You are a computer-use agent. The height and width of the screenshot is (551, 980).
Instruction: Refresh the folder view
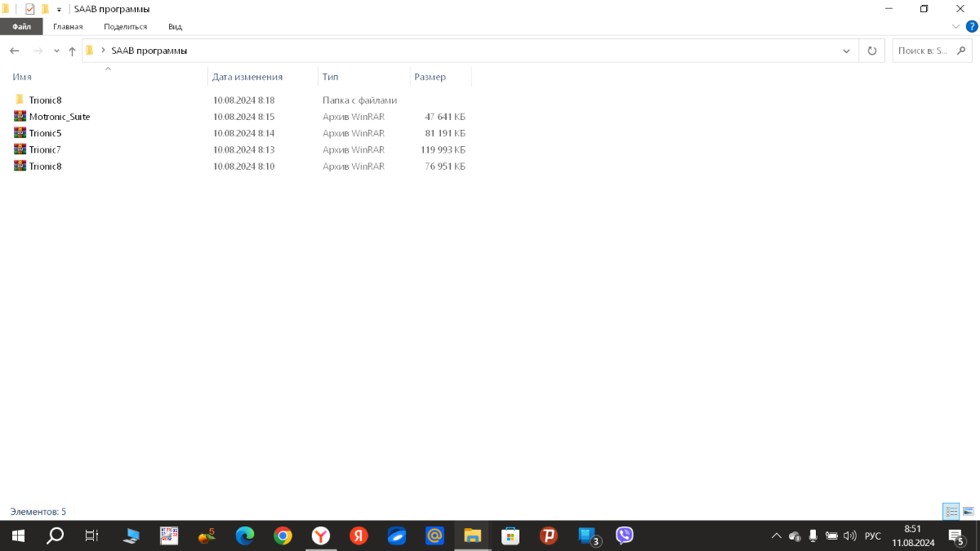pos(871,51)
